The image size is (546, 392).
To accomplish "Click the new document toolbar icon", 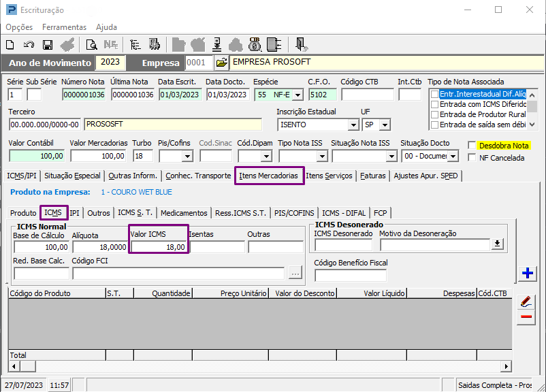I will pyautogui.click(x=10, y=45).
